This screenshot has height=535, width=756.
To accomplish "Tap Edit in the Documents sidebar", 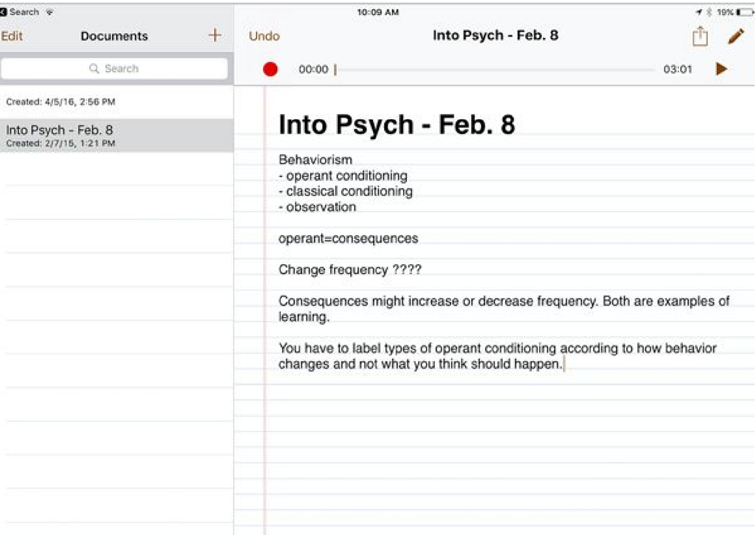I will pyautogui.click(x=11, y=36).
